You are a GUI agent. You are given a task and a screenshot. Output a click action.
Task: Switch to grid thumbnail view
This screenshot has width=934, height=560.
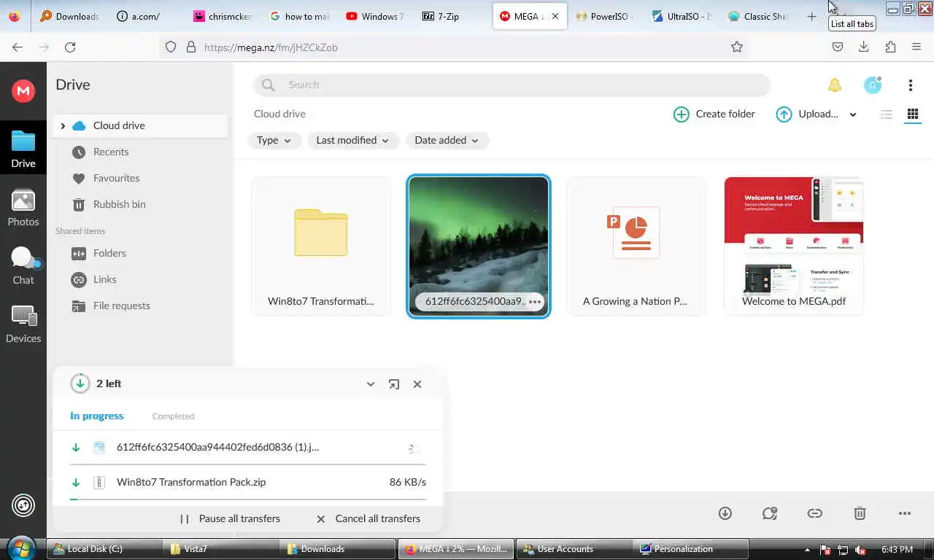(913, 114)
